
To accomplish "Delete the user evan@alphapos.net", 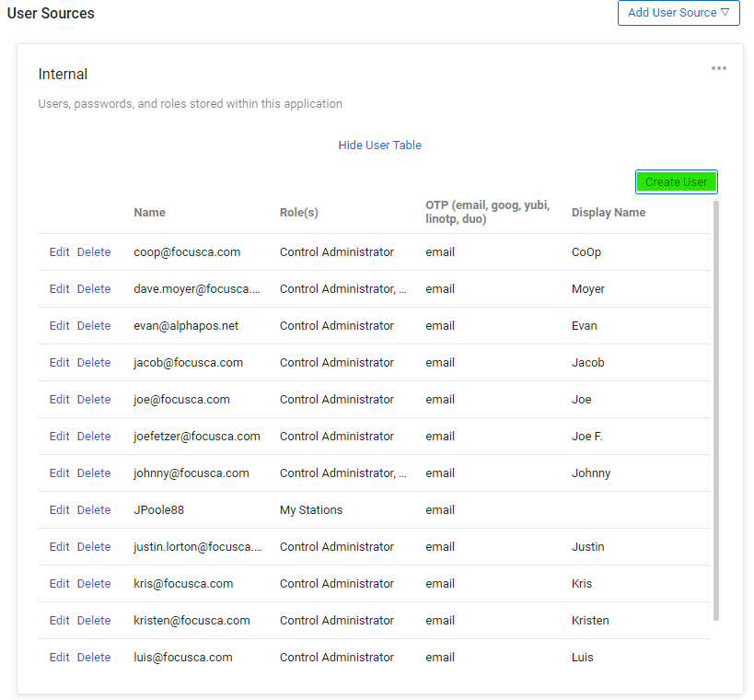I will click(93, 325).
